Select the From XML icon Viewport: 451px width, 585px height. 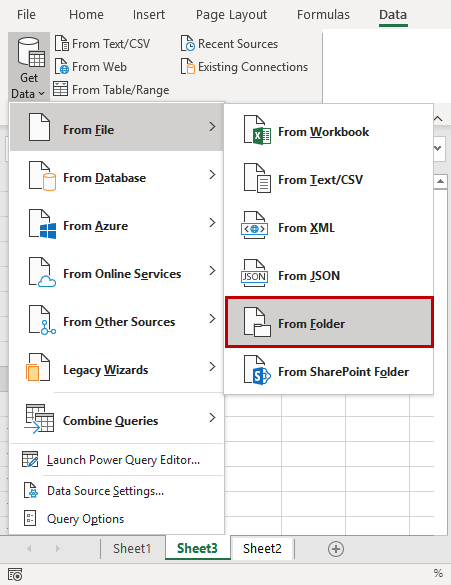(x=254, y=226)
